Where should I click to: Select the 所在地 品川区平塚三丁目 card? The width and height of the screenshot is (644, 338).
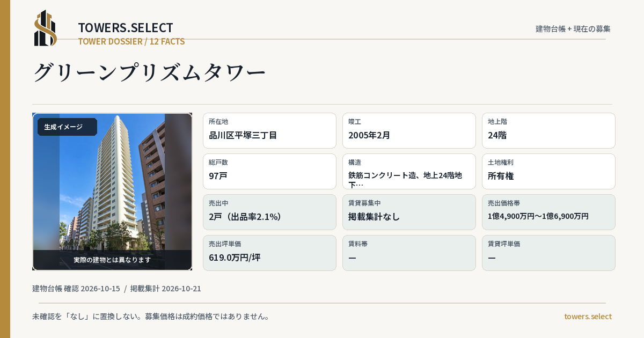[269, 130]
